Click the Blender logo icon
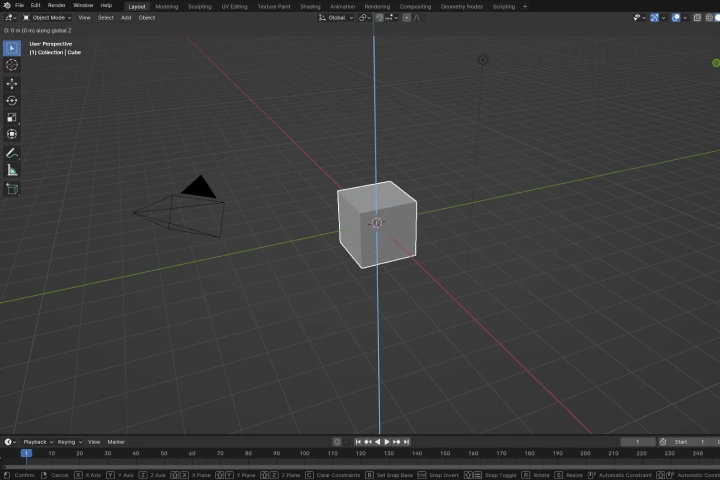 [x=7, y=6]
